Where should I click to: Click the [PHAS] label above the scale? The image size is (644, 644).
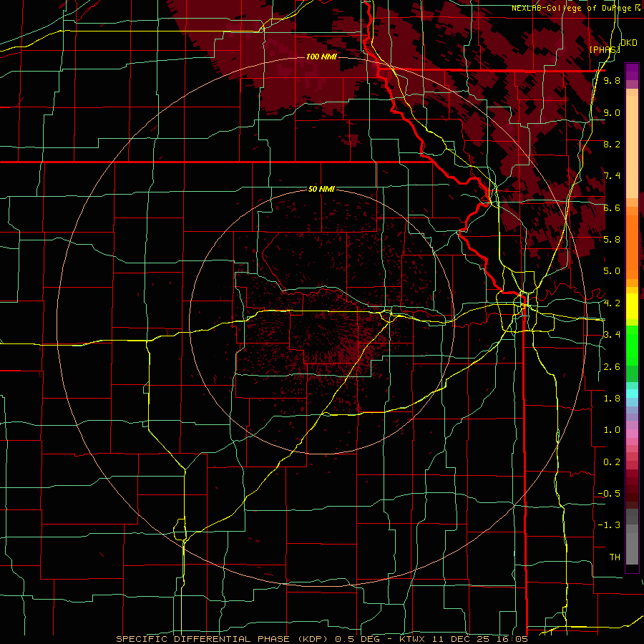604,49
